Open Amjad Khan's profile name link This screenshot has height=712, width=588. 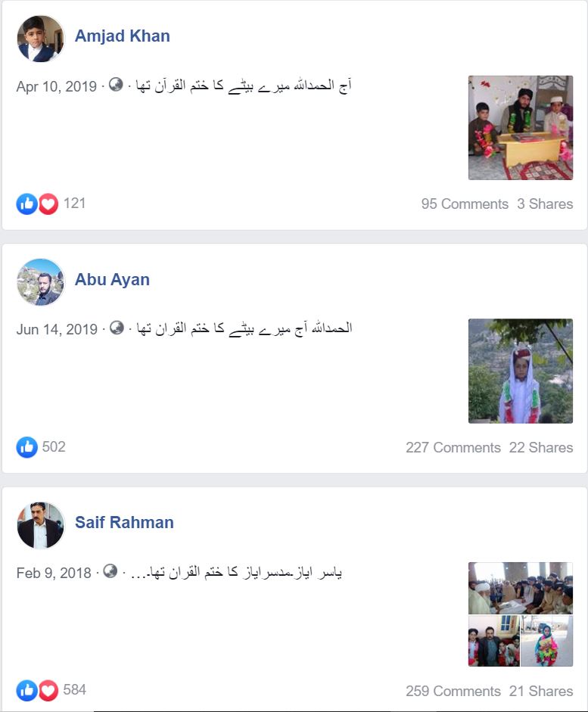[123, 36]
